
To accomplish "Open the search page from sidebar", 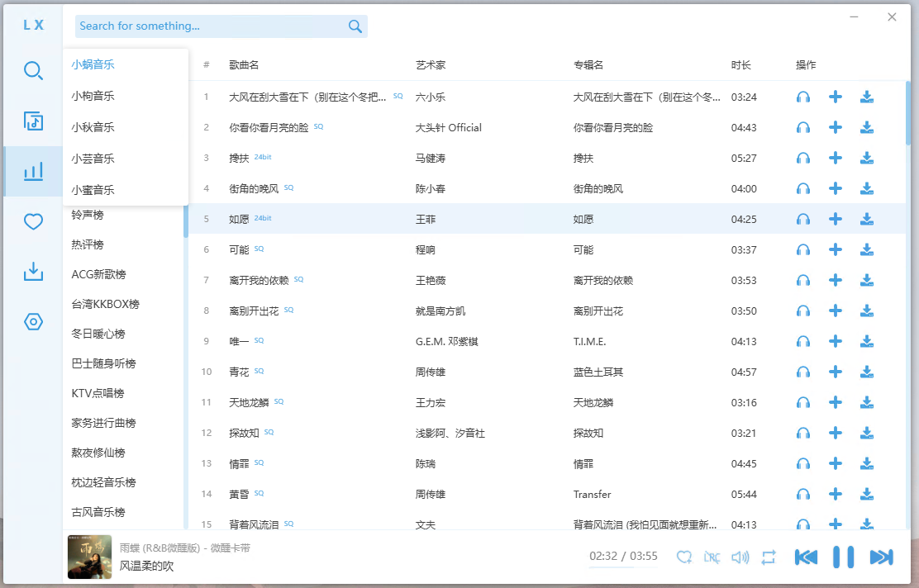I will point(33,71).
